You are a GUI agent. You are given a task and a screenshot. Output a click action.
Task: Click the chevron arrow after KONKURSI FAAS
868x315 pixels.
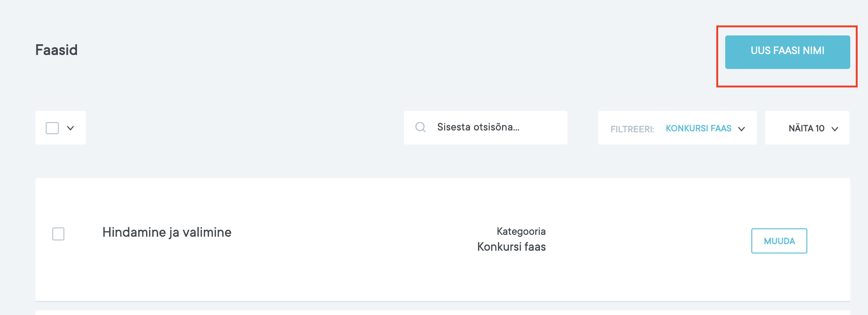coord(742,129)
